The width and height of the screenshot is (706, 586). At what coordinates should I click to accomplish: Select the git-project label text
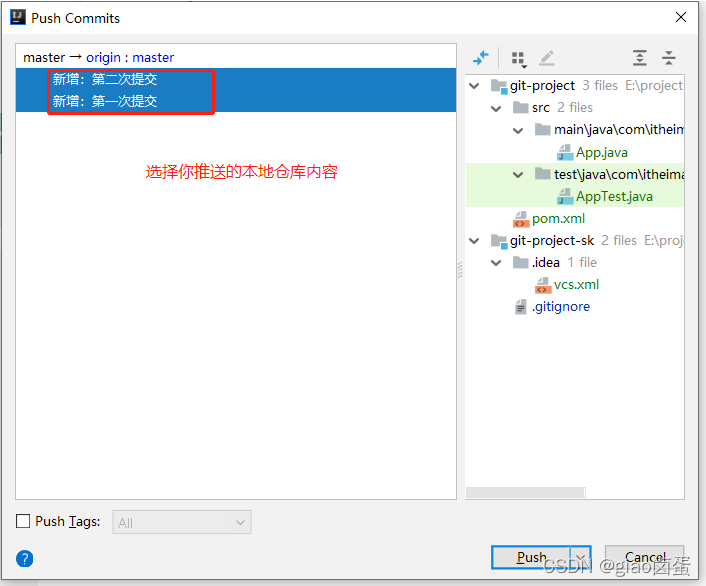point(542,86)
